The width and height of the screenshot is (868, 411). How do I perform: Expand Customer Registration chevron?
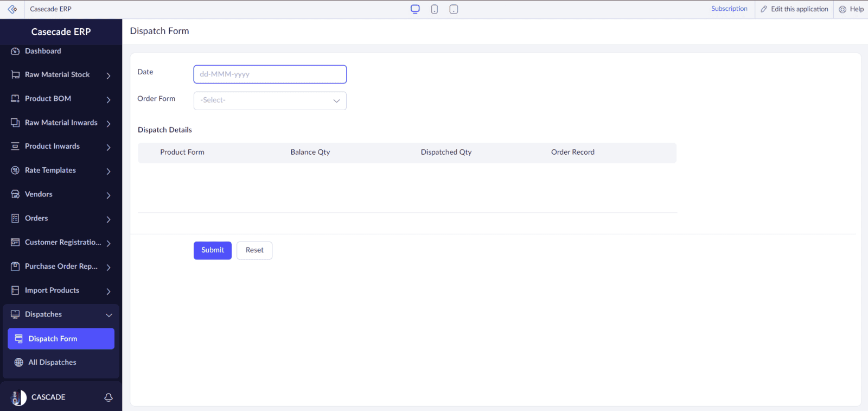point(108,243)
